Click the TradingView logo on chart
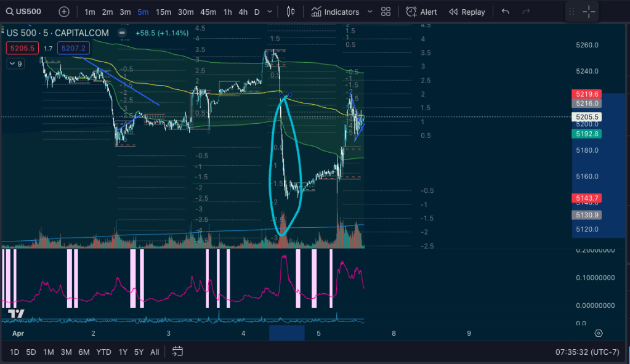Image resolution: width=630 pixels, height=364 pixels. pos(16,313)
